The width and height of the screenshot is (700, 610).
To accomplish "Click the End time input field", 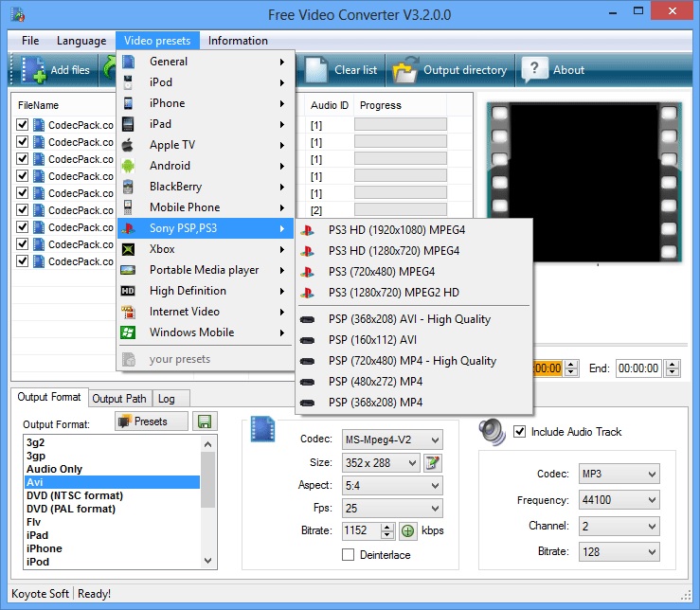I will pos(638,368).
